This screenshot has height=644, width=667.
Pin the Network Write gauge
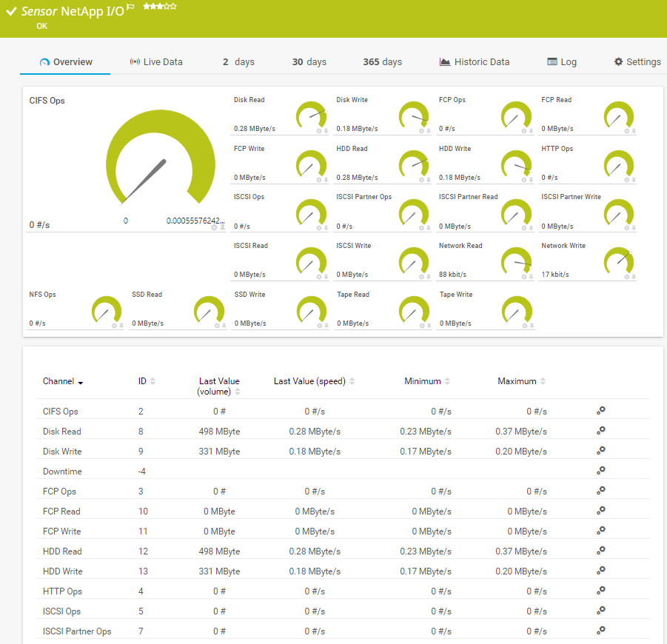pos(634,276)
